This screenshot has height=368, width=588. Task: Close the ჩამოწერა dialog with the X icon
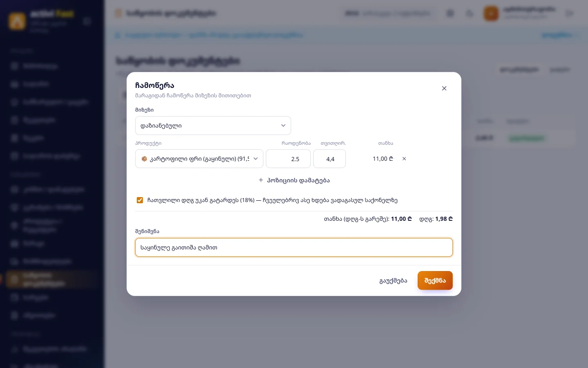(x=444, y=88)
